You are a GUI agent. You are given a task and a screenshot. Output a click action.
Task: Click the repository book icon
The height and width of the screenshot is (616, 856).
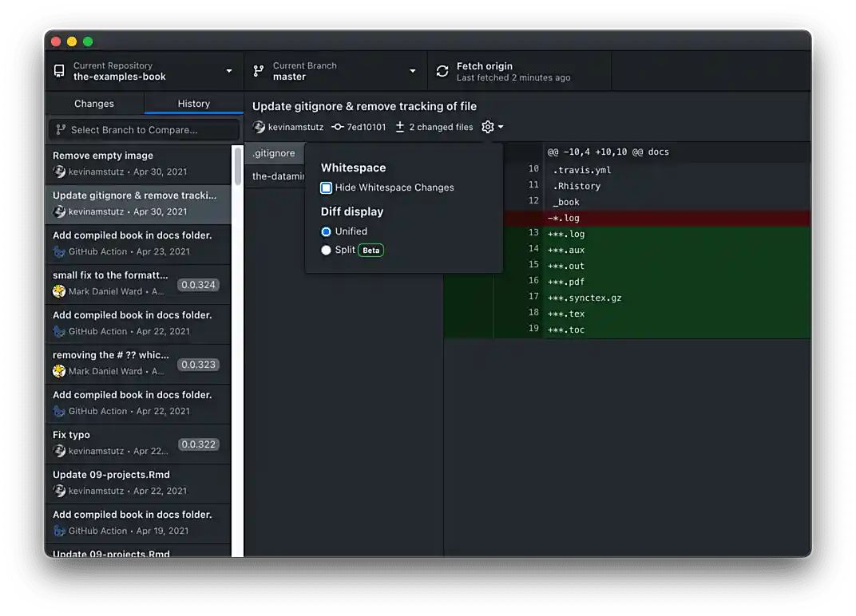point(58,70)
